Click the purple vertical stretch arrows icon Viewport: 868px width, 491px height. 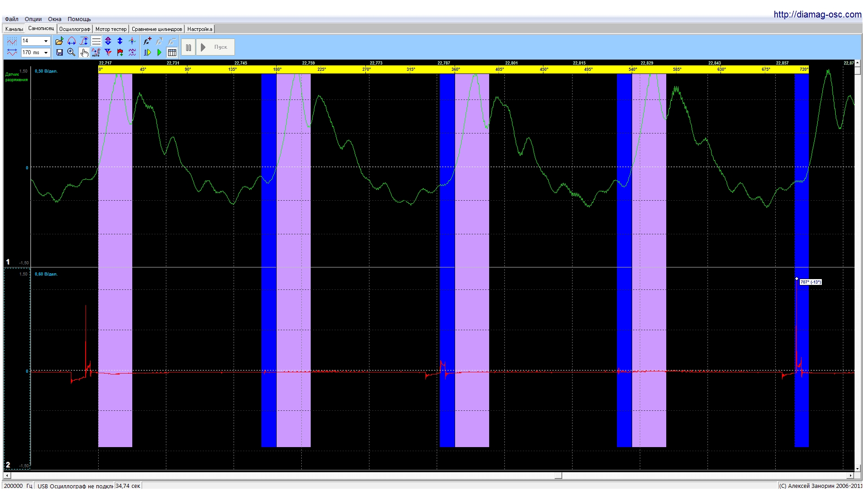[x=108, y=41]
